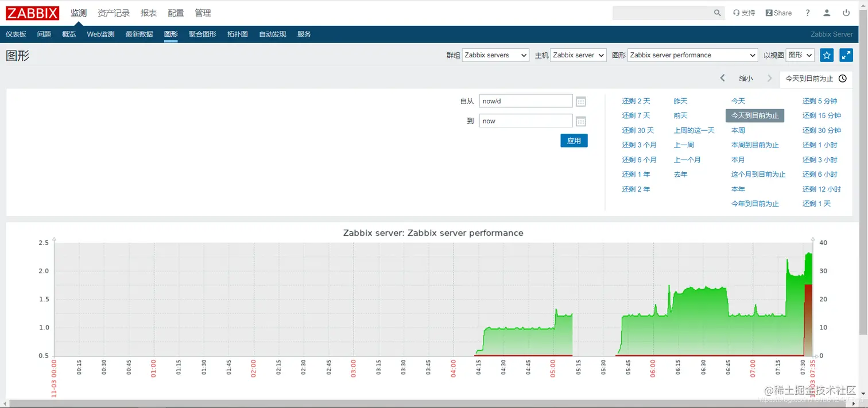Select 本周 time range
The width and height of the screenshot is (868, 408).
pyautogui.click(x=738, y=130)
